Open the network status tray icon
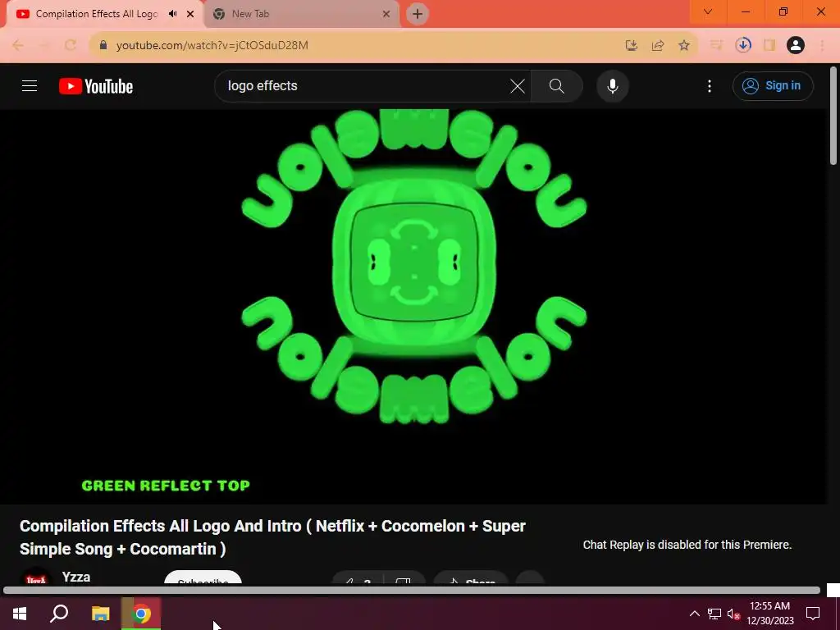Viewport: 840px width, 630px height. tap(714, 614)
